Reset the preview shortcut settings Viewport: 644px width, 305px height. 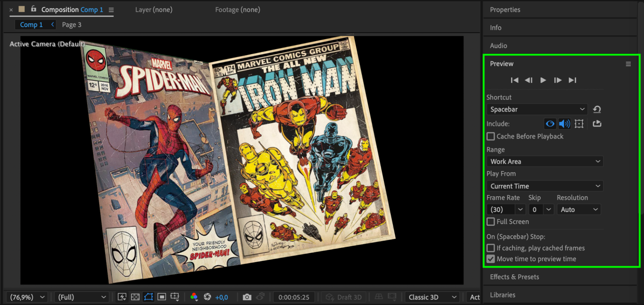(597, 109)
